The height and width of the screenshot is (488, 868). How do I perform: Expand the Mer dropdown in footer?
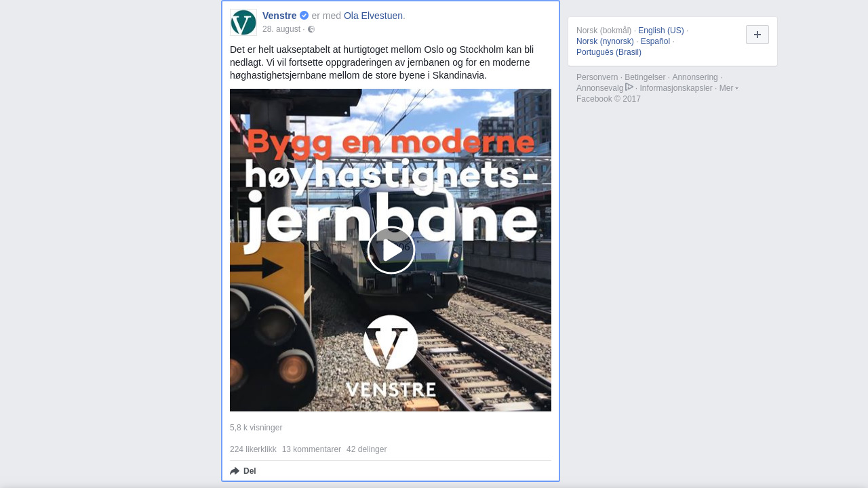coord(729,88)
